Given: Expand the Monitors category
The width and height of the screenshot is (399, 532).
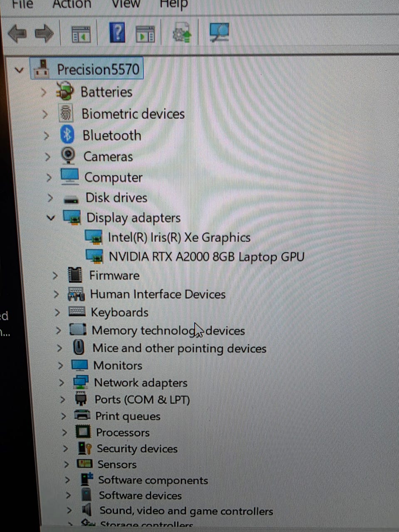Looking at the screenshot, I should pyautogui.click(x=61, y=366).
